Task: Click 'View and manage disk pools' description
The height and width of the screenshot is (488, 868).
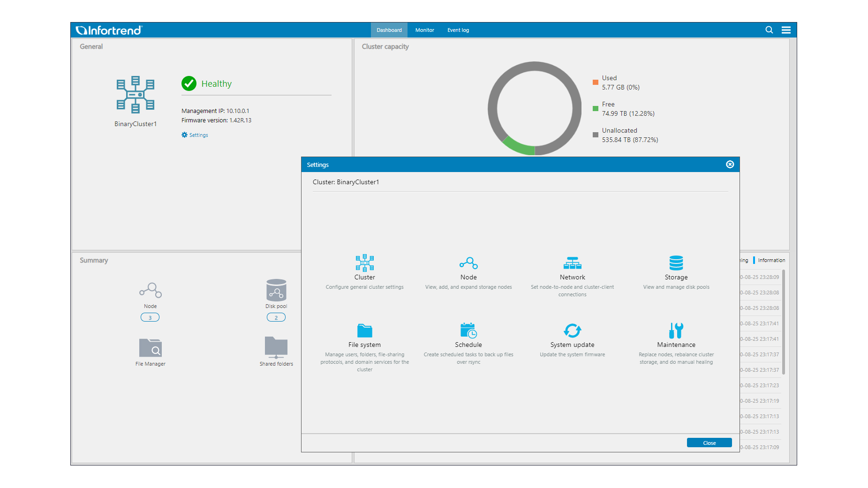Action: (676, 287)
